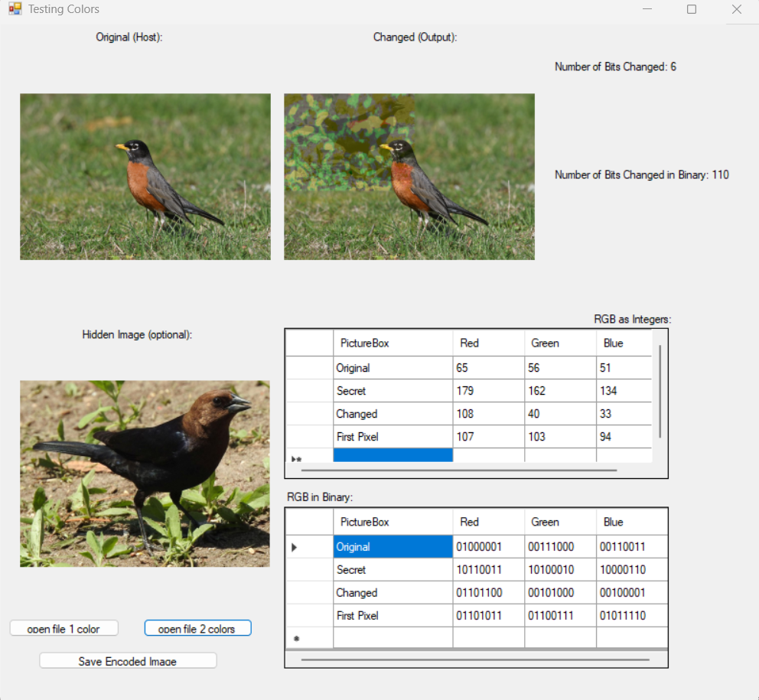The image size is (759, 700).
Task: Click First Pixel blue cell with value 94
Action: click(624, 437)
